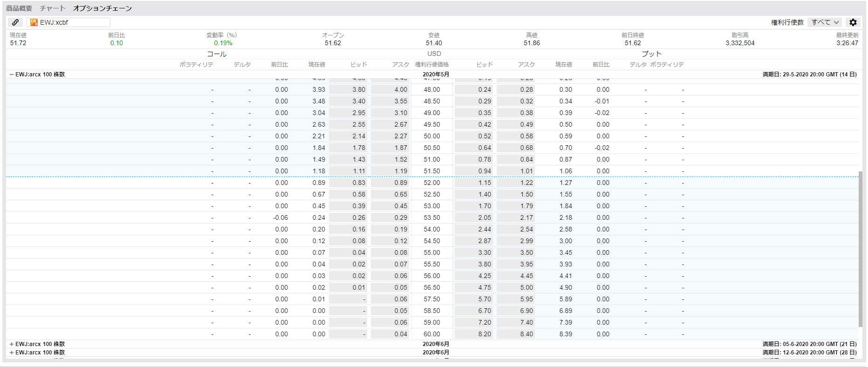Image resolution: width=868 pixels, height=367 pixels.
Task: Click the 権利行使価格 column header
Action: point(431,65)
